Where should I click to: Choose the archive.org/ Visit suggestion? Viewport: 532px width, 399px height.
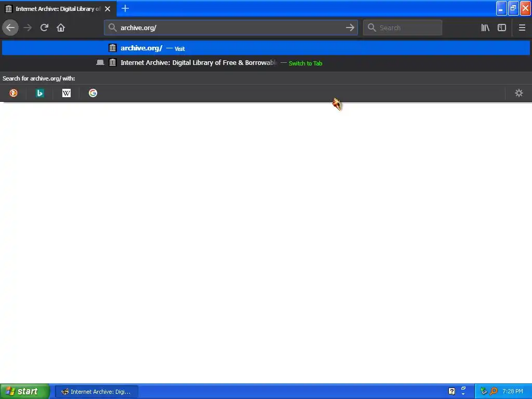point(266,48)
